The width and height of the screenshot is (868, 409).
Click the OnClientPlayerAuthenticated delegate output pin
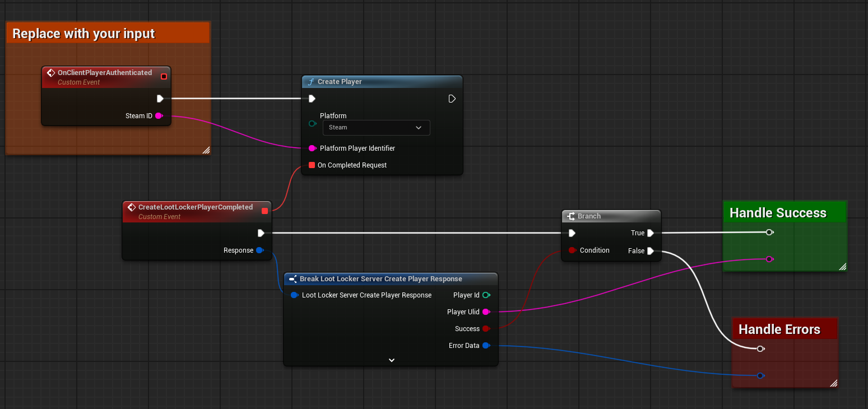(164, 76)
